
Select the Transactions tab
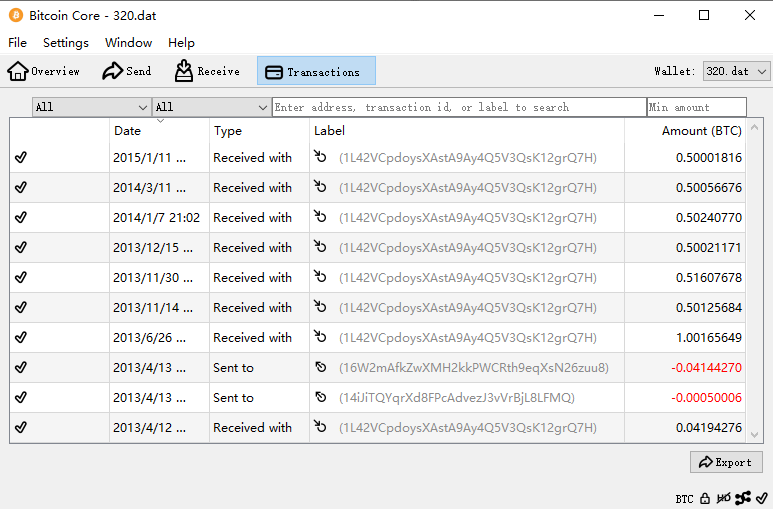pyautogui.click(x=316, y=71)
